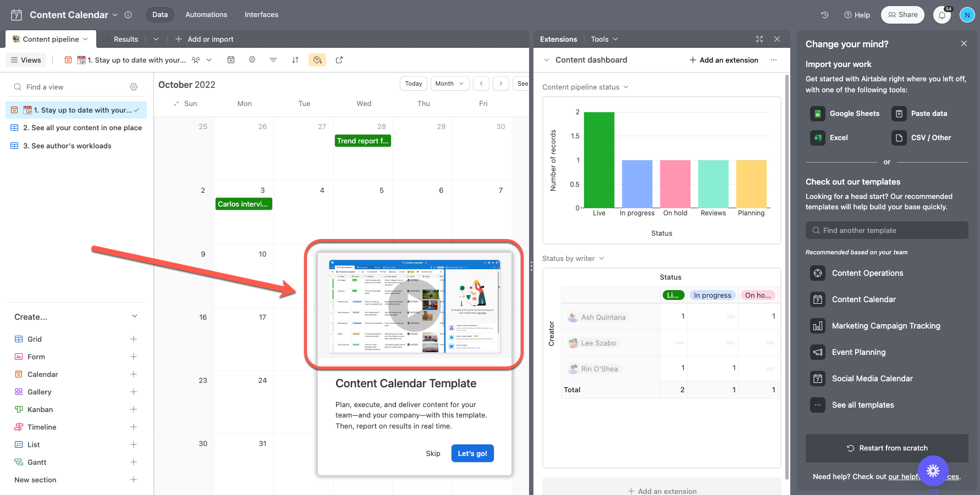The height and width of the screenshot is (495, 980).
Task: Click the Let's go! button
Action: point(472,453)
